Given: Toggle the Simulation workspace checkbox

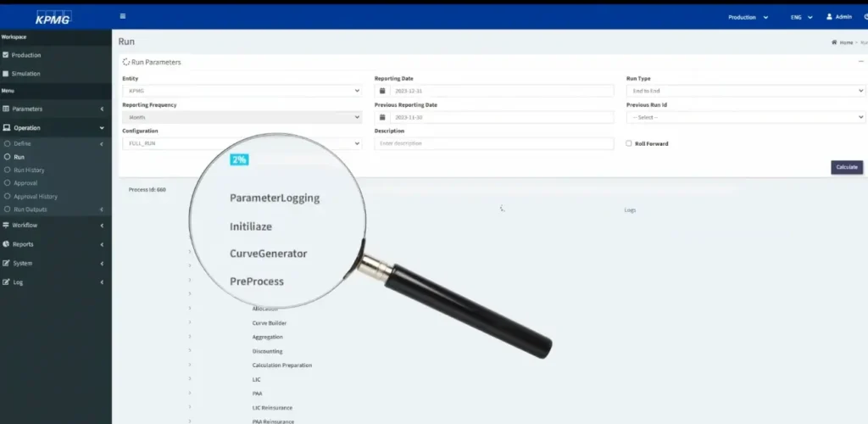Looking at the screenshot, I should (x=6, y=74).
